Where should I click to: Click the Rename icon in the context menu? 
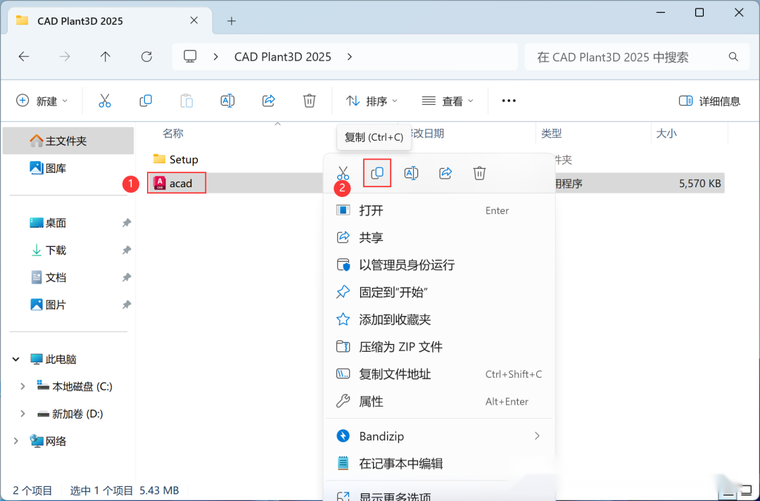411,173
